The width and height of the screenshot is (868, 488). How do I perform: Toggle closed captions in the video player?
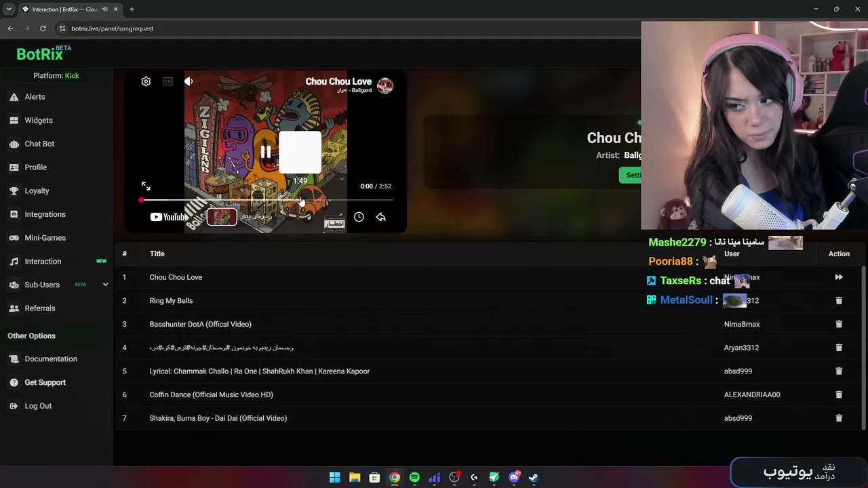tap(167, 81)
